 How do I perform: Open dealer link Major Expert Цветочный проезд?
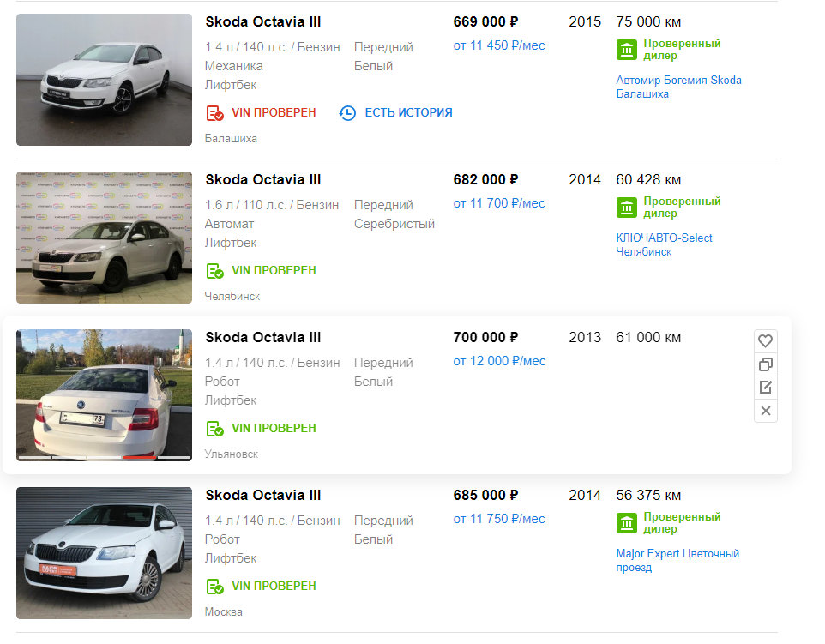point(677,560)
